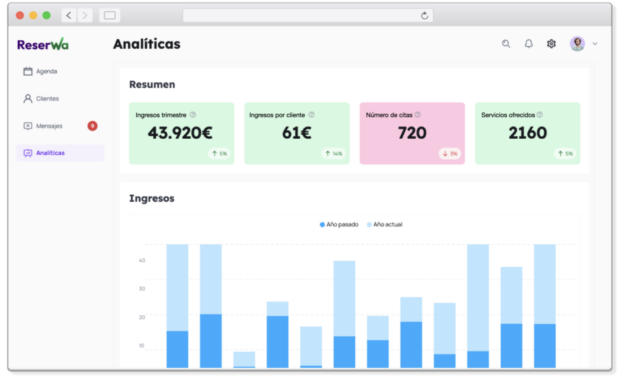Open the search magnifier icon

tap(506, 44)
